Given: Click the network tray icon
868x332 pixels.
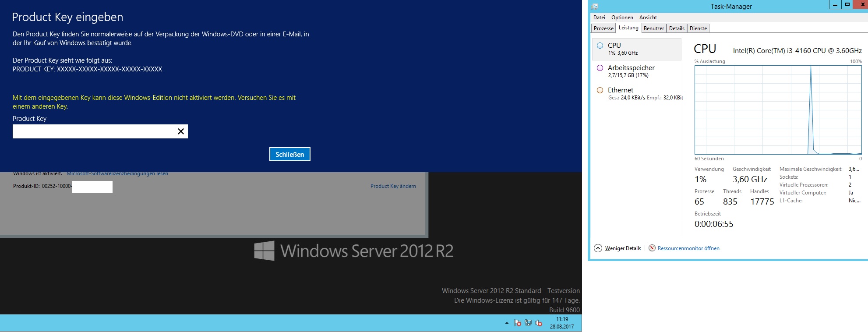Looking at the screenshot, I should 528,323.
